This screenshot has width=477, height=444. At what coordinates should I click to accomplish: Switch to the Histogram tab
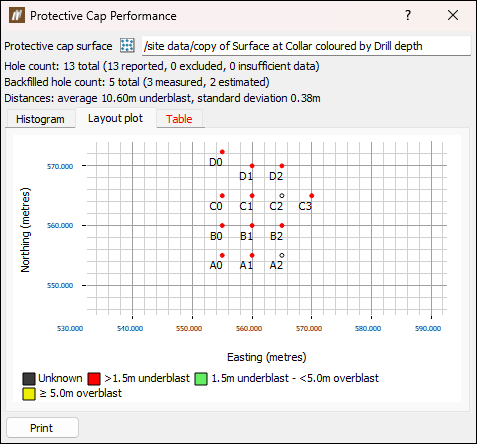pos(40,119)
